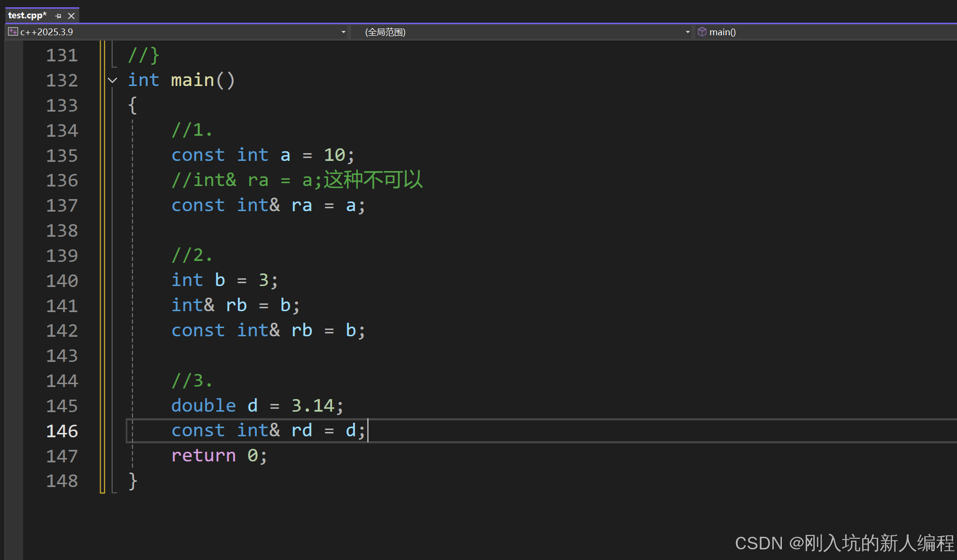Click the closing brace on line 148
The height and width of the screenshot is (560, 957).
pyautogui.click(x=133, y=481)
